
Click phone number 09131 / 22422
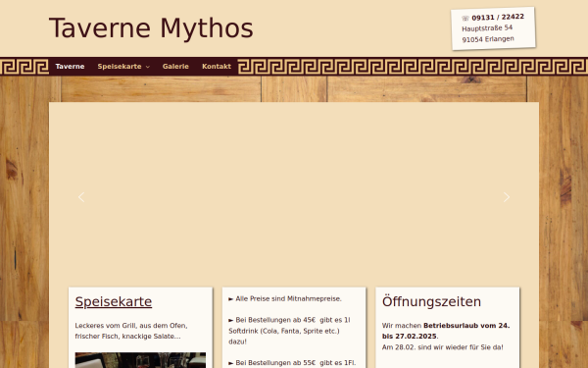498,17
